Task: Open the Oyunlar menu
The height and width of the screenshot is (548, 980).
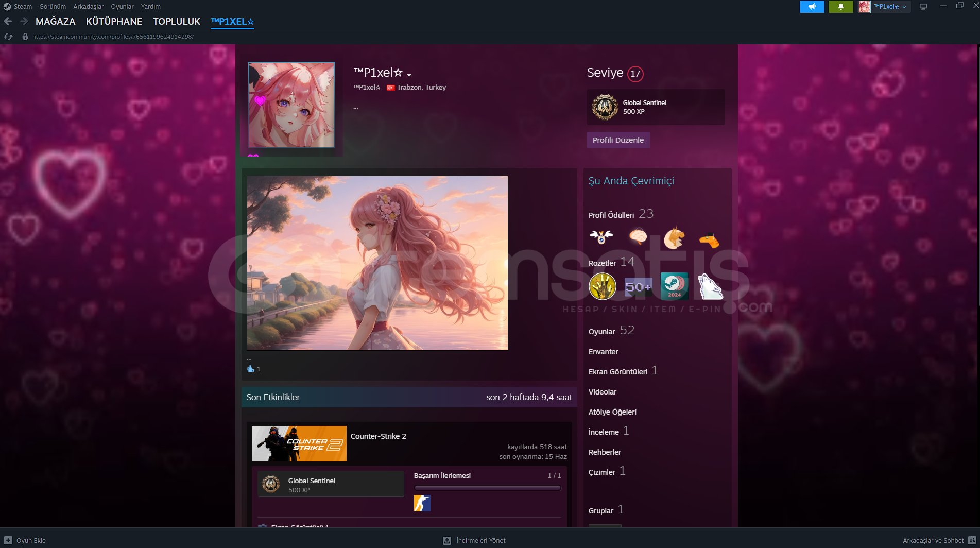Action: (122, 6)
